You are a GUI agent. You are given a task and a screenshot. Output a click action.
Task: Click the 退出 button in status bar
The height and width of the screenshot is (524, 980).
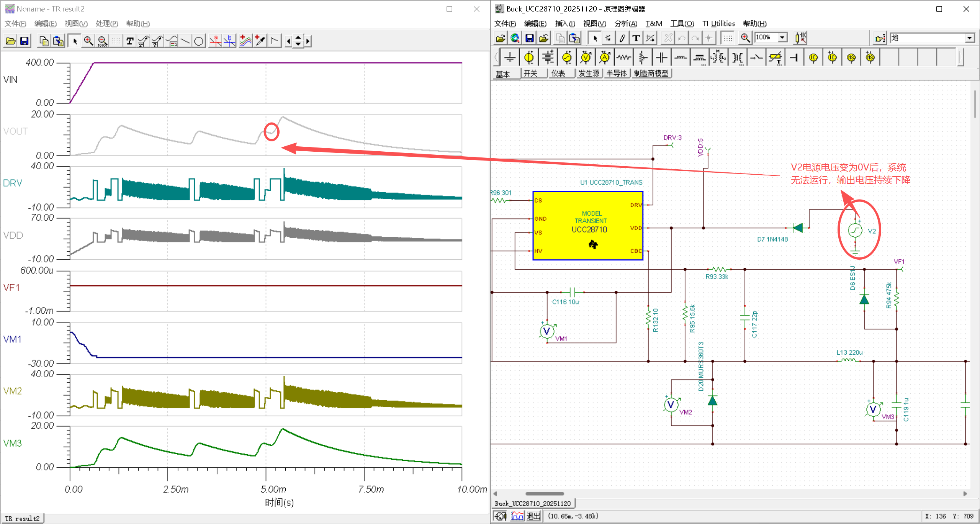533,516
